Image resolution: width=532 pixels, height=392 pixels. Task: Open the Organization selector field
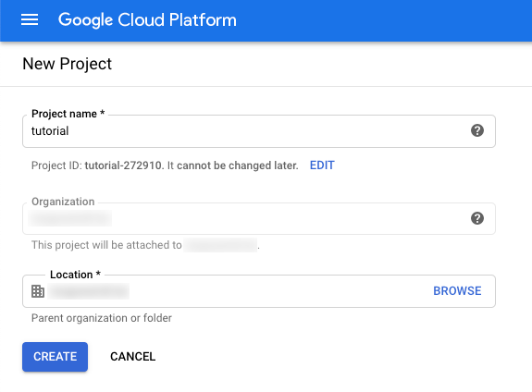click(x=259, y=218)
